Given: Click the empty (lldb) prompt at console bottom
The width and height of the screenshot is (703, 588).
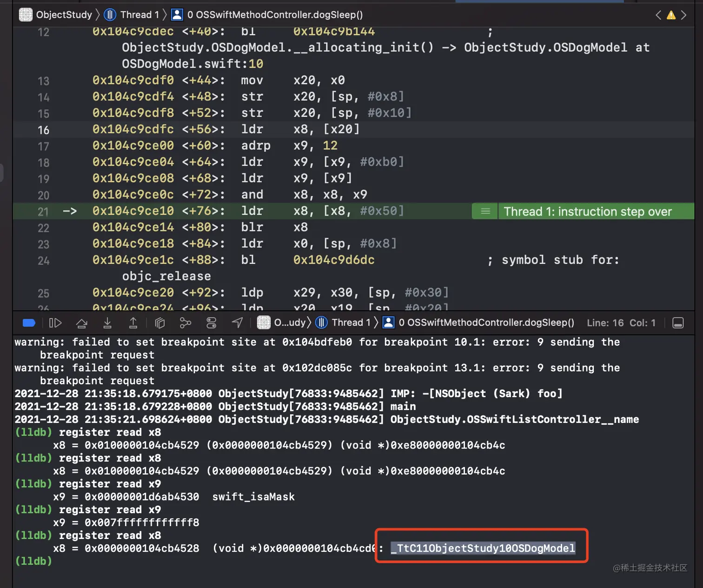Looking at the screenshot, I should [x=33, y=561].
